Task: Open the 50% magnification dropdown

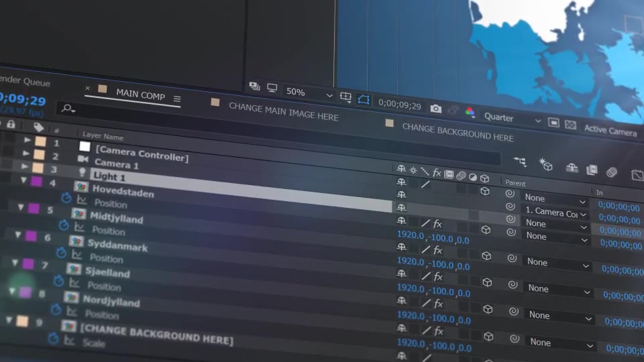Action: [x=309, y=93]
